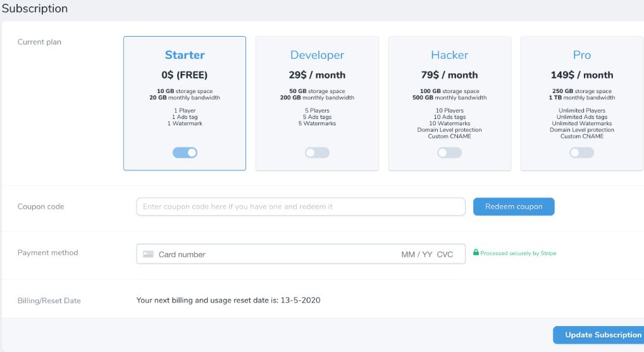Click the Card number field
Image resolution: width=644 pixels, height=352 pixels.
pyautogui.click(x=182, y=255)
